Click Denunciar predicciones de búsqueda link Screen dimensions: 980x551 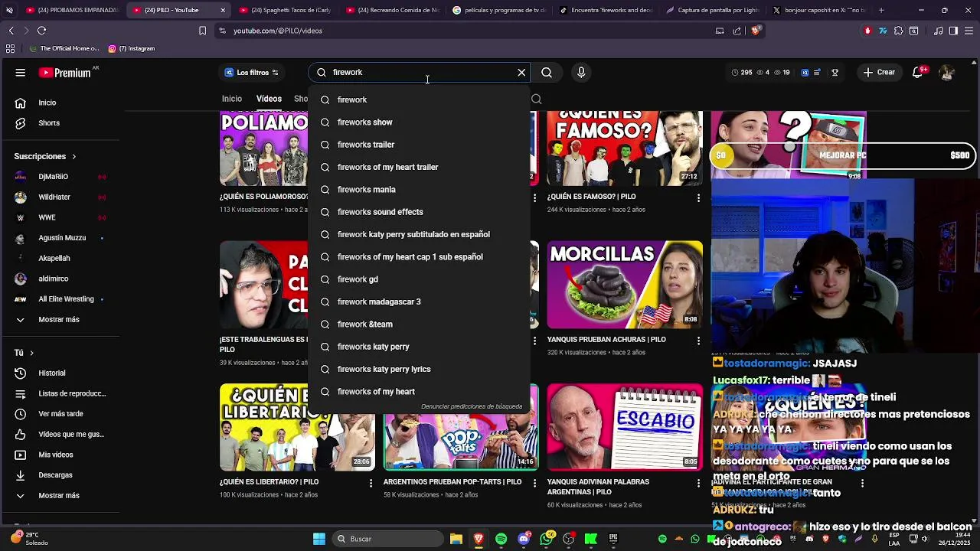coord(472,406)
